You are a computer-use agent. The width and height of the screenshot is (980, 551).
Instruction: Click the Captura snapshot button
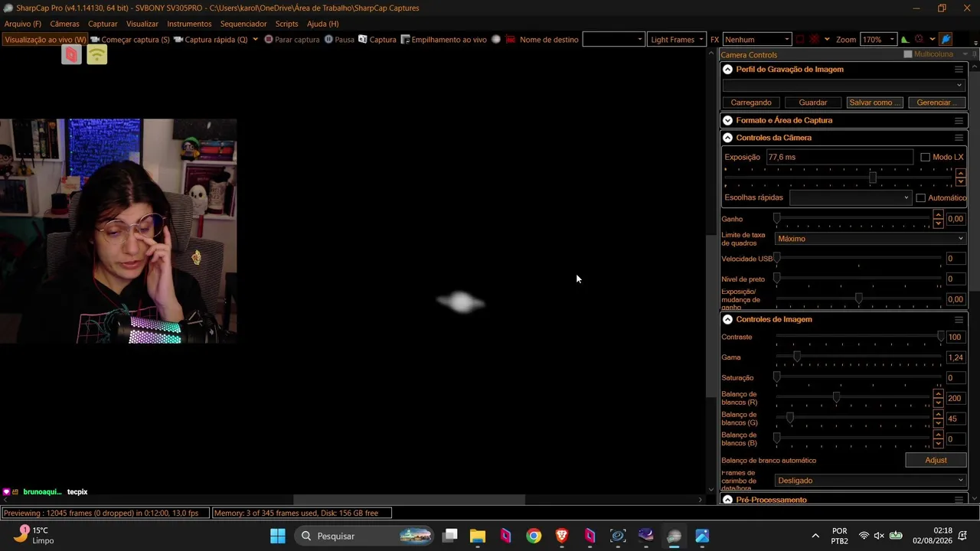point(377,39)
